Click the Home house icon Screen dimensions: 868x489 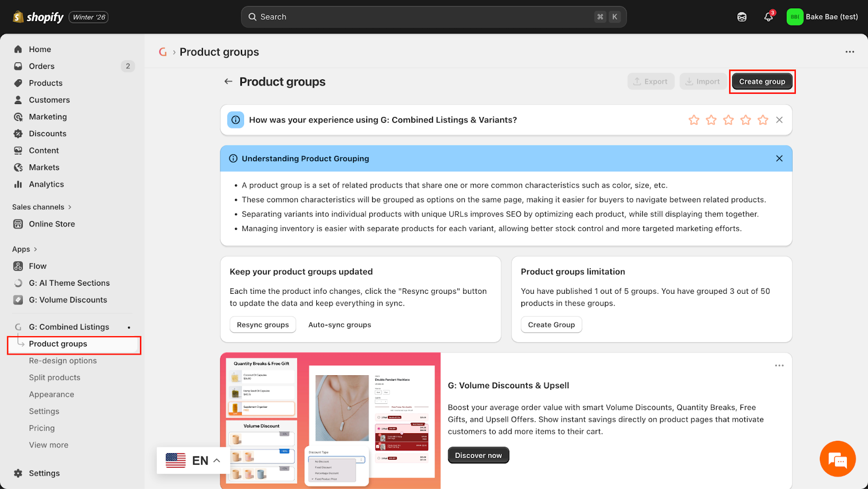tap(18, 49)
